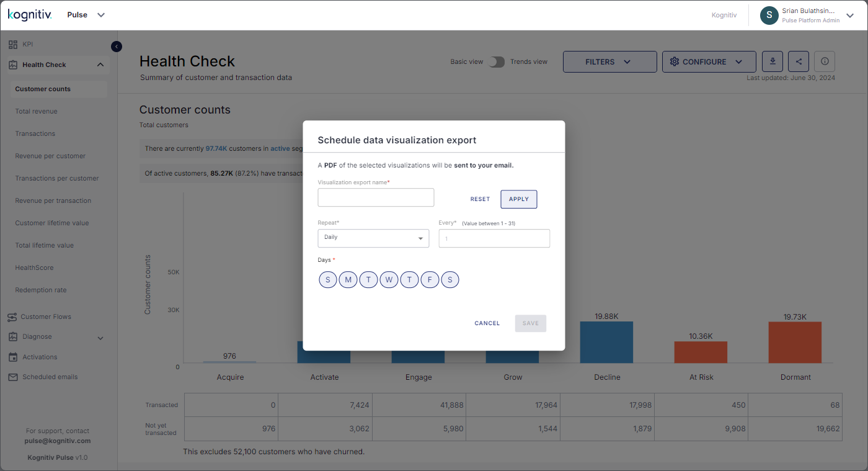Select Saturday day circle
Viewport: 868px width, 471px height.
tap(449, 280)
